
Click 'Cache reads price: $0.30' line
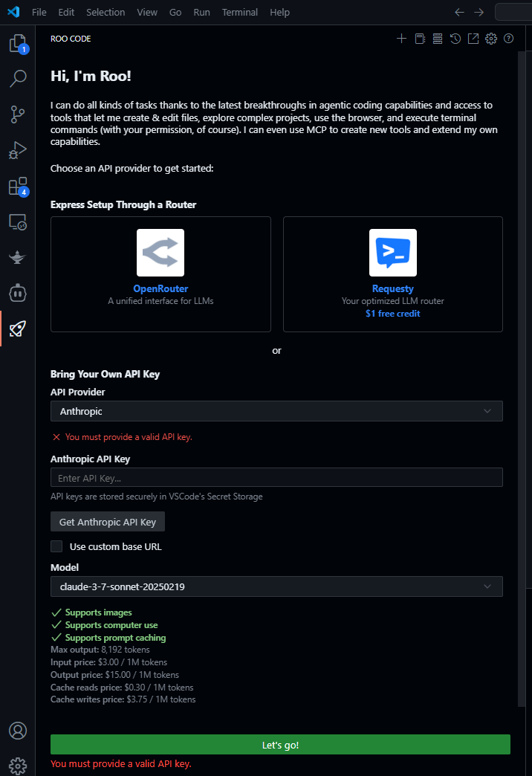122,688
